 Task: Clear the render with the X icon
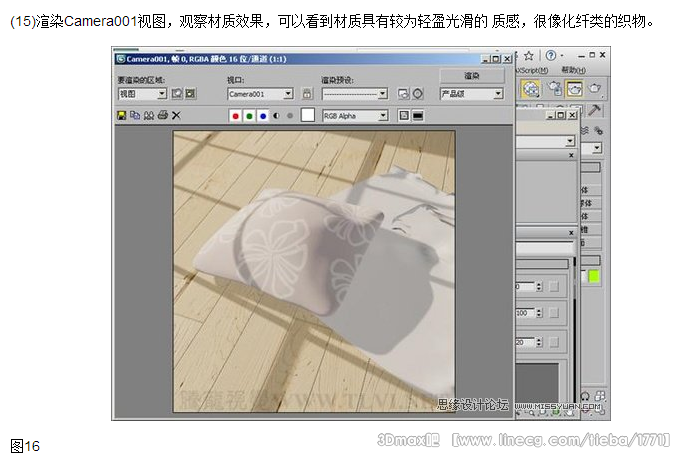(177, 115)
